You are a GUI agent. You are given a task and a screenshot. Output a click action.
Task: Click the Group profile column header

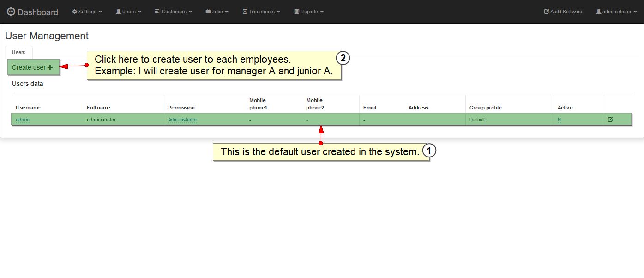485,108
